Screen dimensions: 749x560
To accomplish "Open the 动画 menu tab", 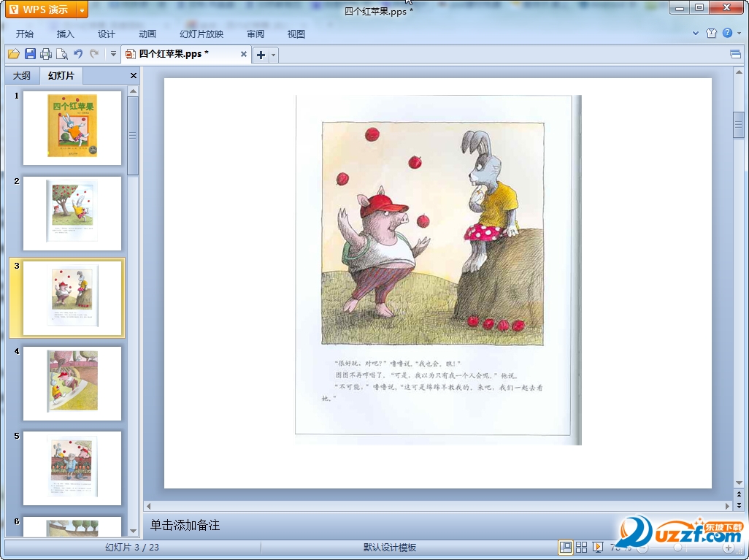I will (x=147, y=34).
